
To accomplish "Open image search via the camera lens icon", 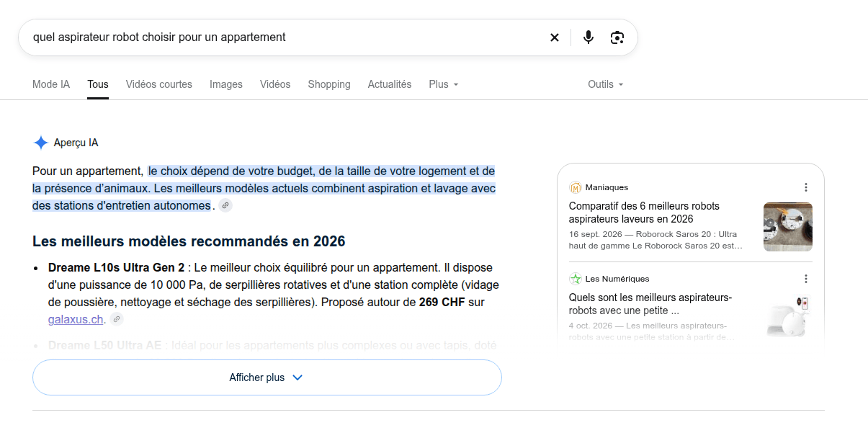I will coord(617,37).
